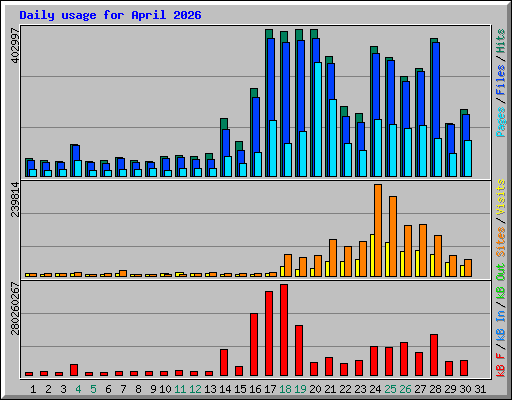Screen dimensions: 512x400
Task: Click the "Files" legend label
Action: (501, 80)
